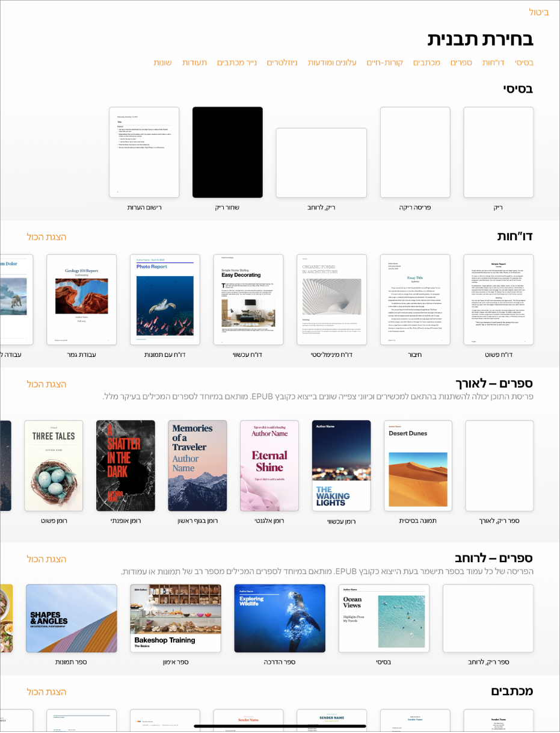Choose the דו"ח פשוט Simple Report template
The height and width of the screenshot is (733, 560).
coord(498,300)
